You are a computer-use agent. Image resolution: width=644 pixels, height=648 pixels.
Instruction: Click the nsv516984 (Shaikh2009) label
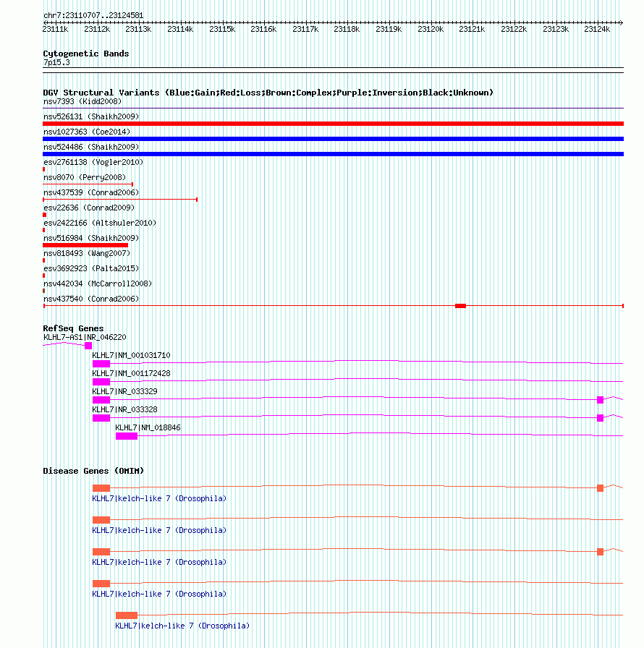click(91, 238)
